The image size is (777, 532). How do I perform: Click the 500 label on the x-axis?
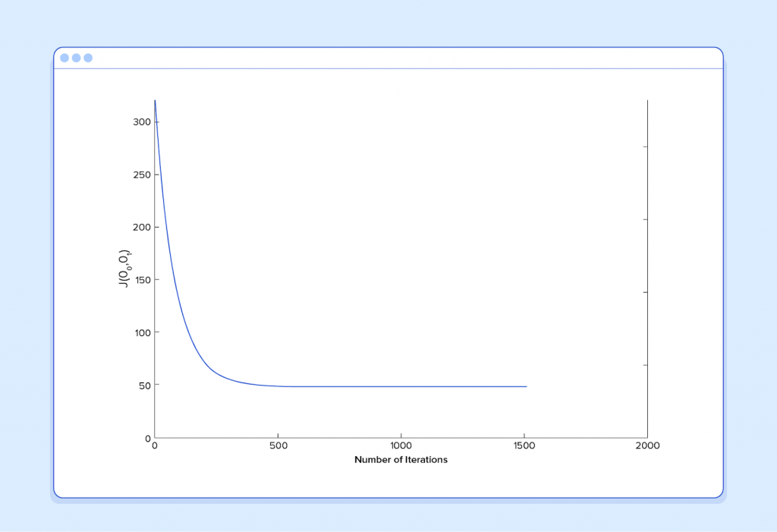pos(278,445)
